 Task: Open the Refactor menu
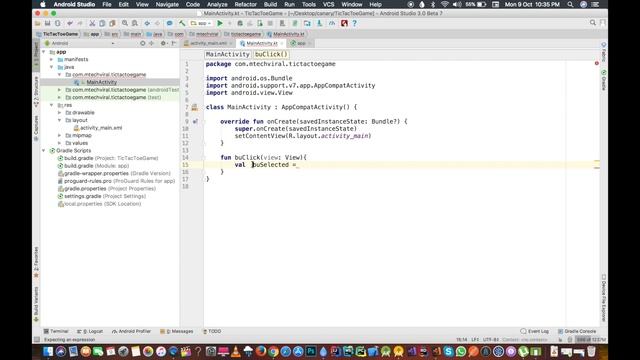coord(245,4)
